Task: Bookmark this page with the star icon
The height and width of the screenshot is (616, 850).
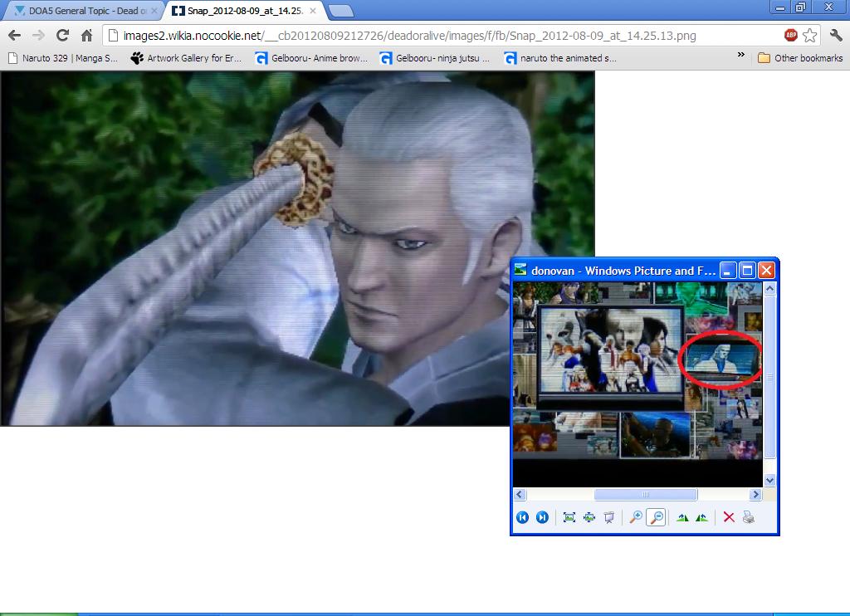Action: click(810, 35)
